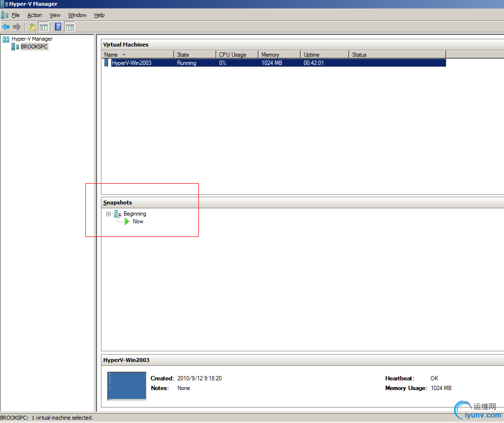Click the Hyper-V Manager tree root icon
This screenshot has height=423, width=504.
pos(6,39)
